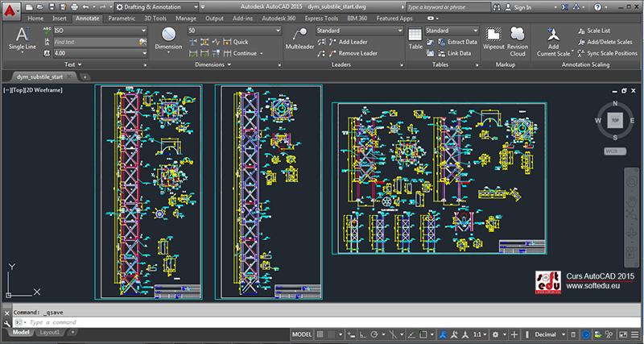Viewport: 644px width, 344px height.
Task: Click the Save icon in the quick access toolbar
Action: coord(52,7)
